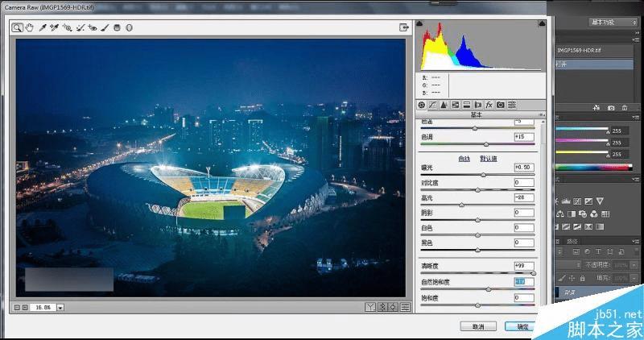
Task: Toggle highlight clipping warning on histogram
Action: [x=542, y=23]
